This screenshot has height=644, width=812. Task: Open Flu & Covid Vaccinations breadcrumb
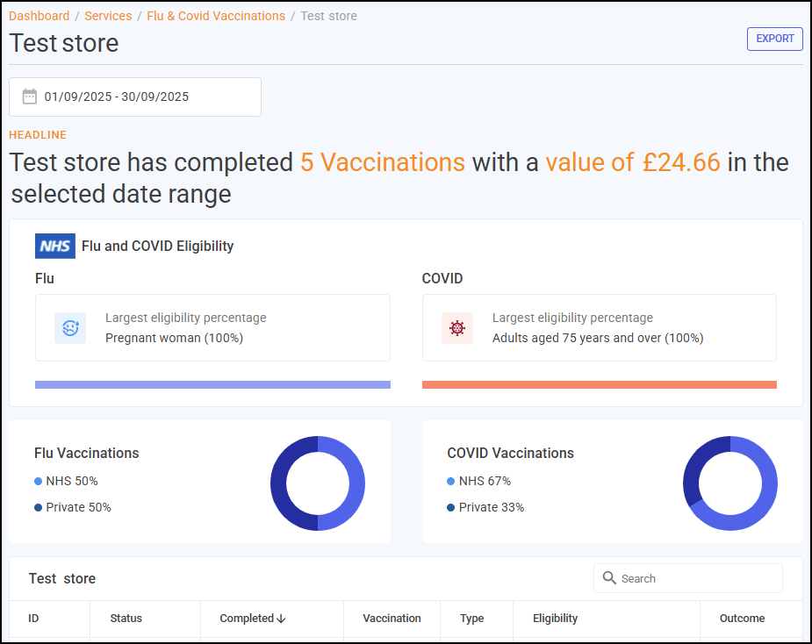216,16
